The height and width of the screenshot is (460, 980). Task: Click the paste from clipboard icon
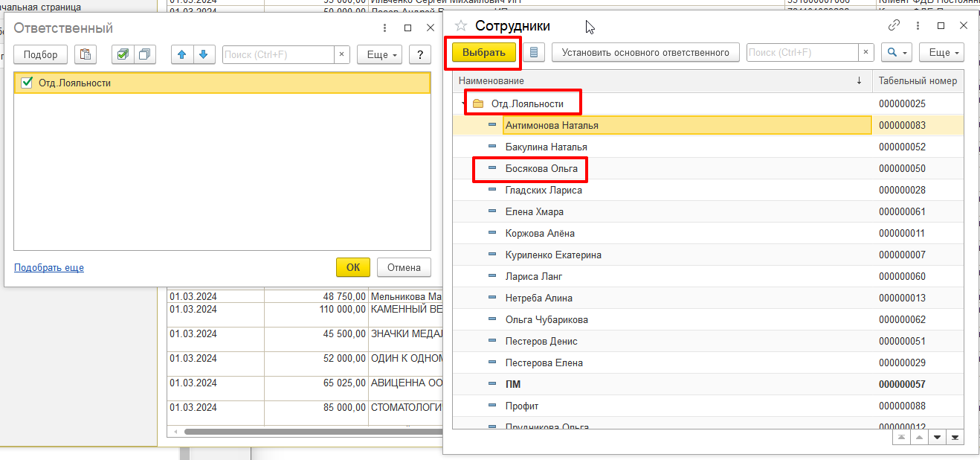86,54
